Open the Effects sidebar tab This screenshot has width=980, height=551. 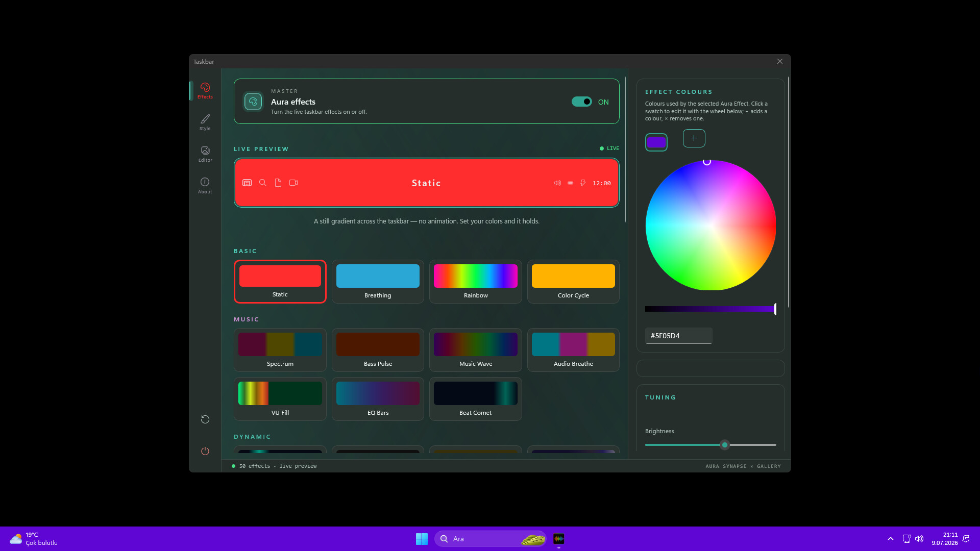205,91
